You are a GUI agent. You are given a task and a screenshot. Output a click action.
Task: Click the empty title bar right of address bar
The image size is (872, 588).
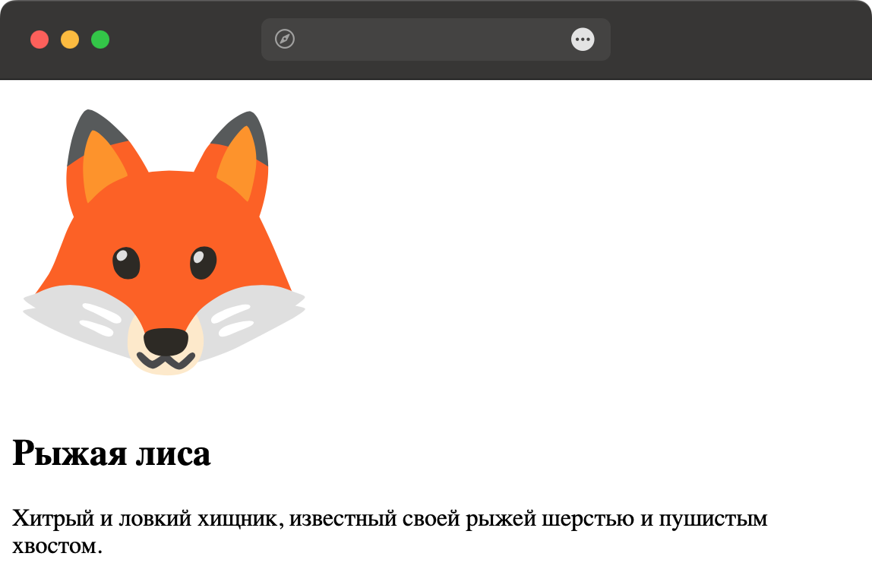point(740,39)
